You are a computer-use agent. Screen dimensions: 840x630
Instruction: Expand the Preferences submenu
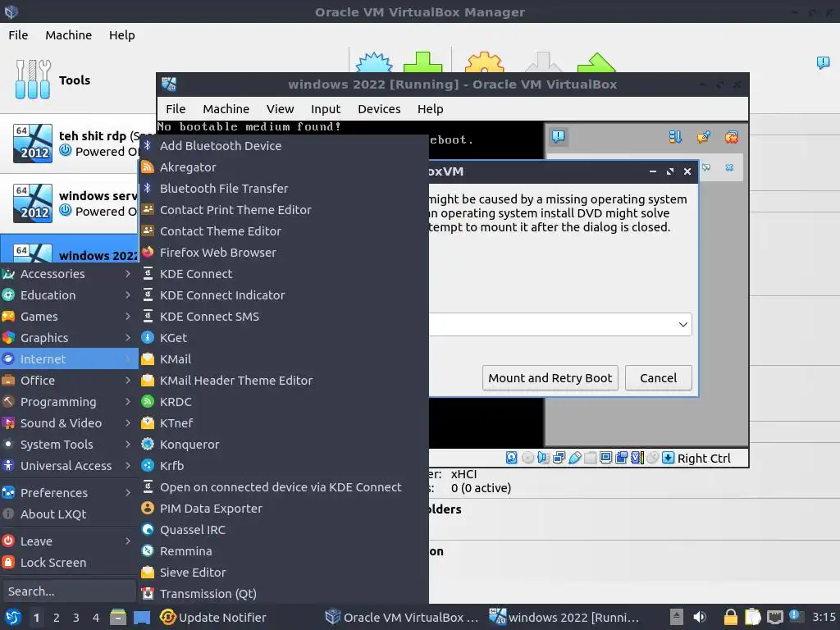[69, 492]
